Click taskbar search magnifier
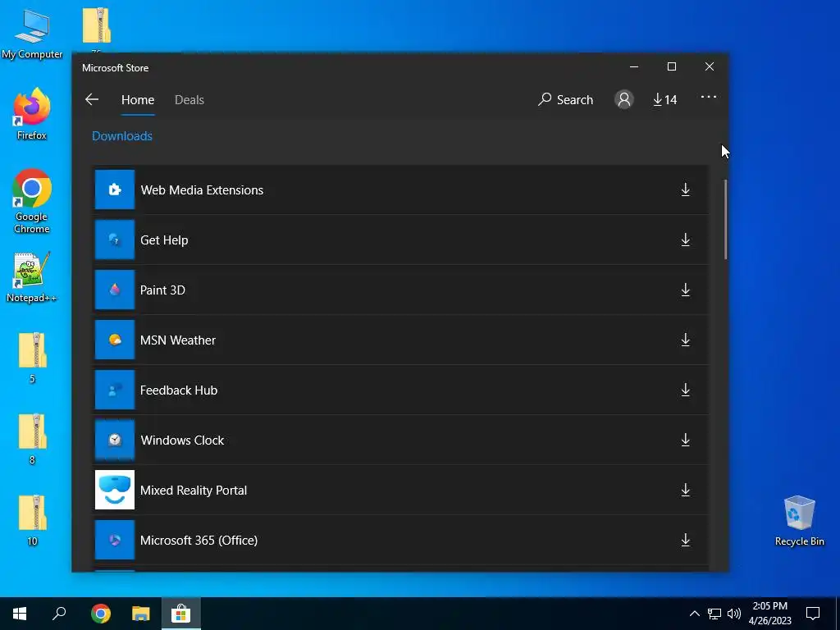 pos(59,614)
